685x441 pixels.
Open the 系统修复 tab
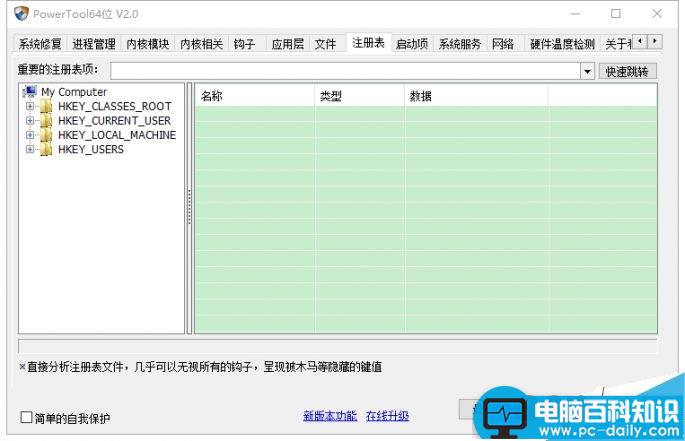click(x=40, y=44)
